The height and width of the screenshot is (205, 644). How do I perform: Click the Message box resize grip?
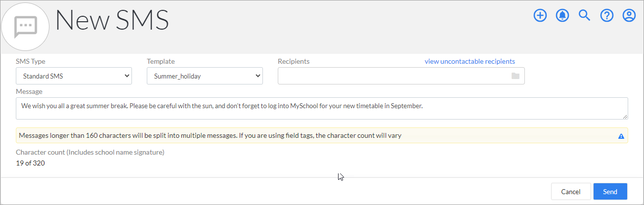[625, 116]
